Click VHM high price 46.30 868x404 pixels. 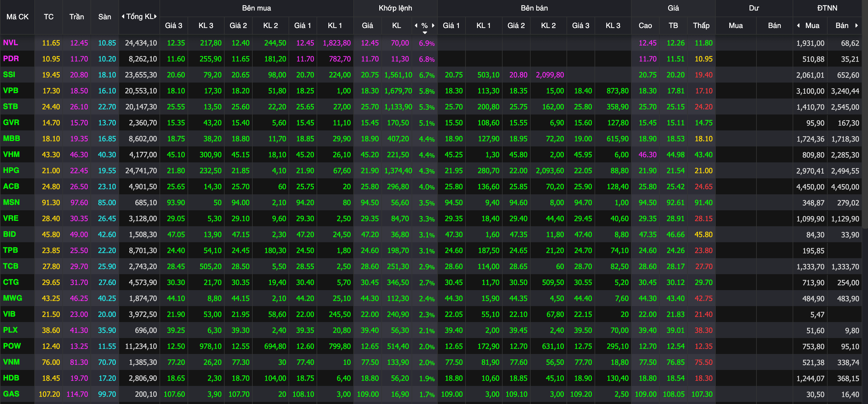(647, 155)
